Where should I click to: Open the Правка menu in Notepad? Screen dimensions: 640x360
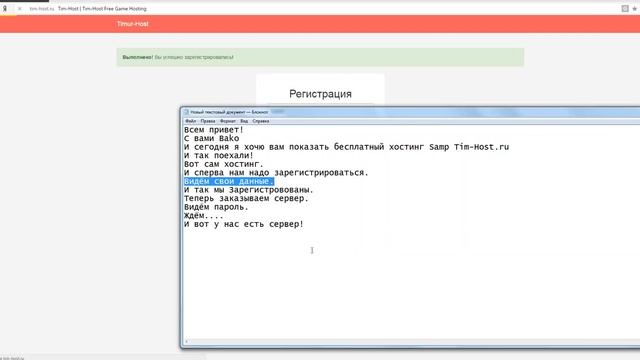coord(208,121)
